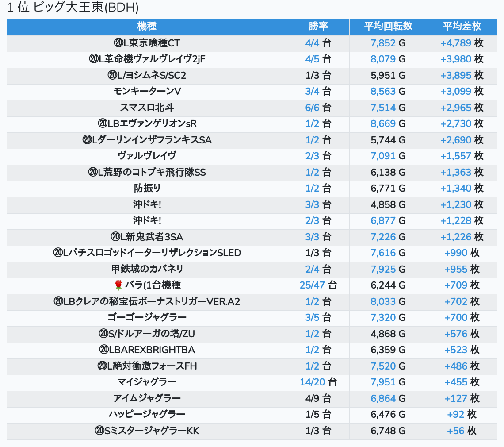Image resolution: width=504 pixels, height=447 pixels.
Task: Click the ⑳ badge before L東京喰種CT
Action: click(x=118, y=43)
